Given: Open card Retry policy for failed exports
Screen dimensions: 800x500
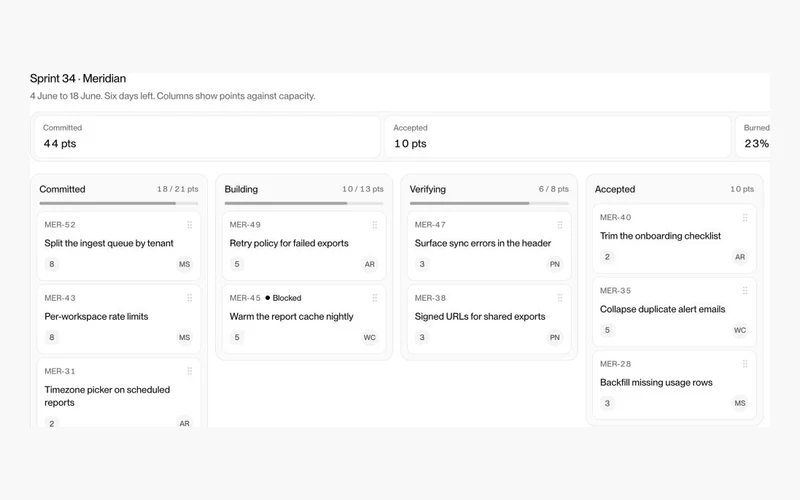Looking at the screenshot, I should pos(304,246).
